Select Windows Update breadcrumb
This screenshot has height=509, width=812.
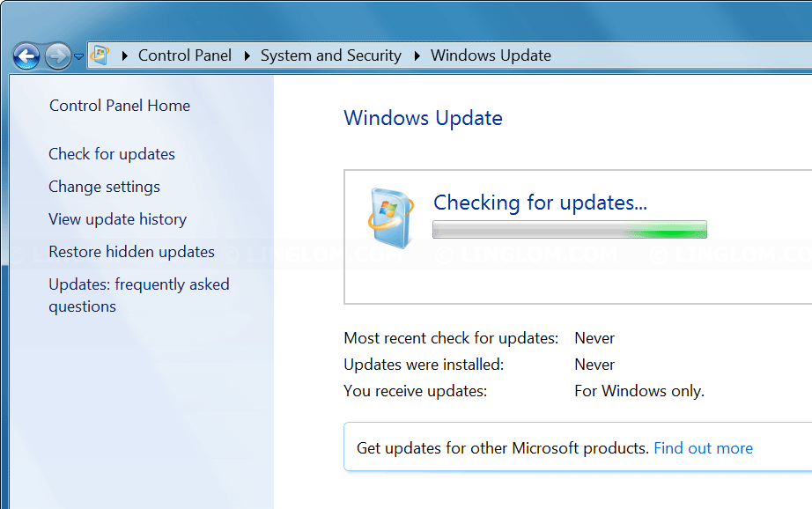click(x=491, y=55)
